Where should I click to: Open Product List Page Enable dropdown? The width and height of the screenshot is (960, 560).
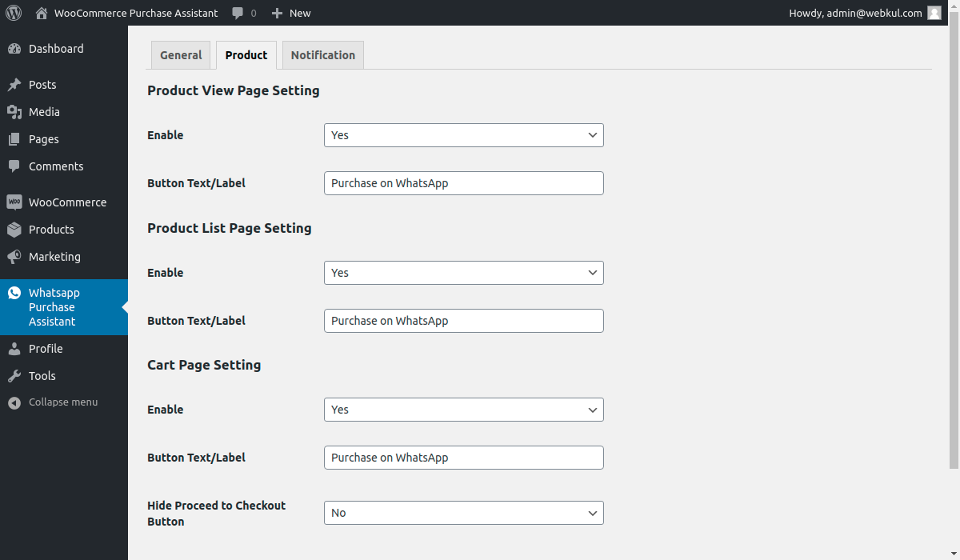[x=463, y=273]
